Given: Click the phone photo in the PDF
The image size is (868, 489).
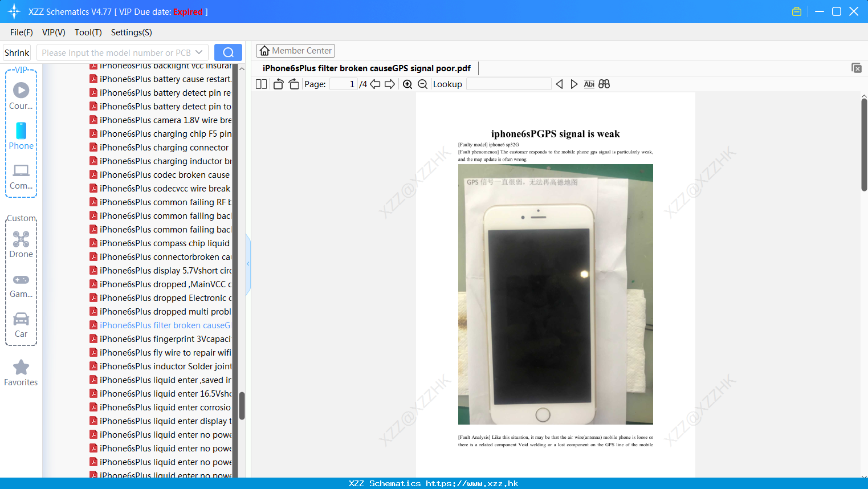Looking at the screenshot, I should 556,294.
